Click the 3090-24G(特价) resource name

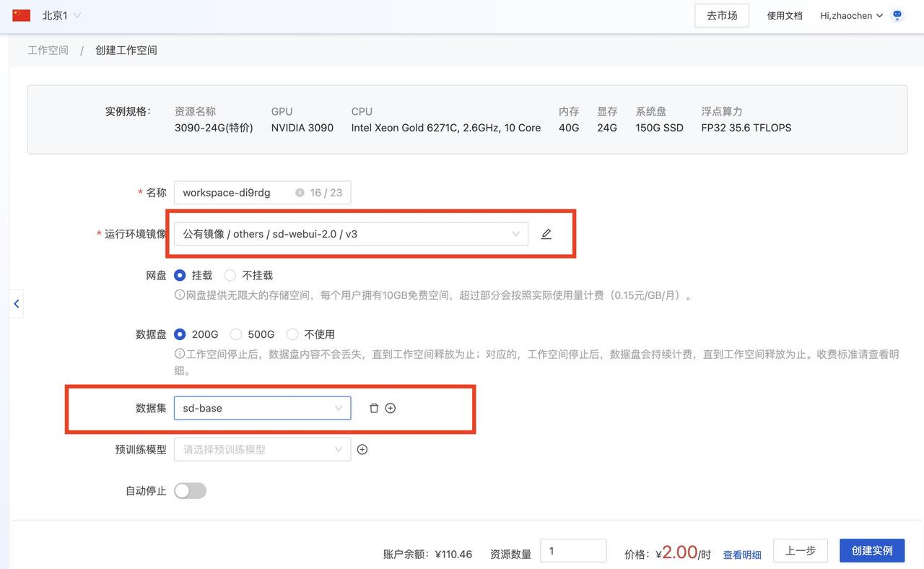pos(214,128)
